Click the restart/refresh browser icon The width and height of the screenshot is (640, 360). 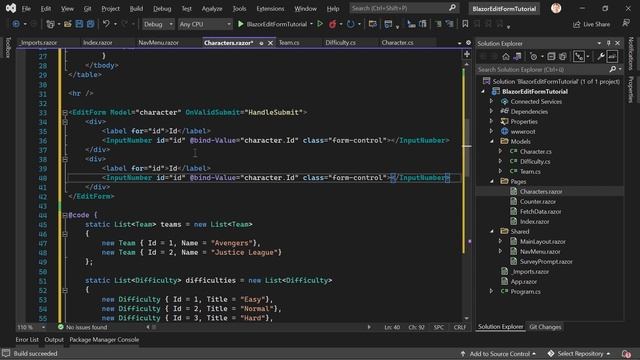tap(350, 24)
